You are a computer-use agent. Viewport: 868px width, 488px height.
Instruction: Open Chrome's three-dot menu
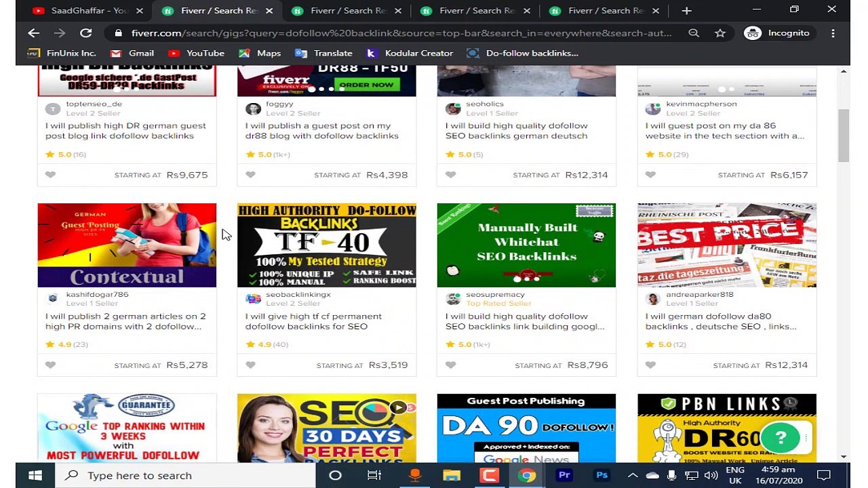[x=833, y=33]
